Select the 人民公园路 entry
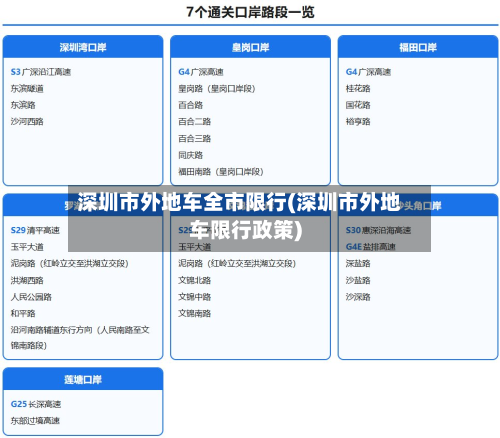The image size is (500, 438). pyautogui.click(x=31, y=297)
